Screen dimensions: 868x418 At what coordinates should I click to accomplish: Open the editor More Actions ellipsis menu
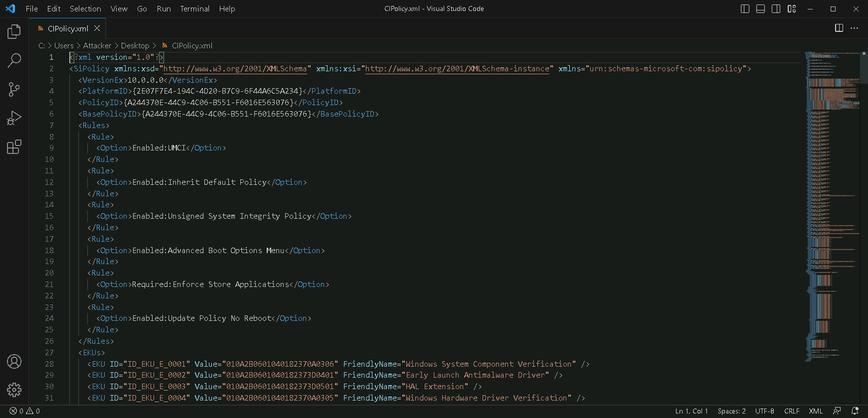click(855, 28)
